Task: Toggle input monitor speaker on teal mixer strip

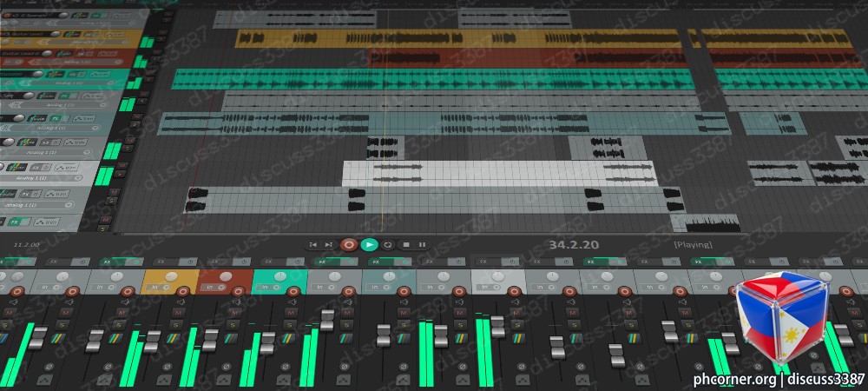Action: [x=293, y=302]
